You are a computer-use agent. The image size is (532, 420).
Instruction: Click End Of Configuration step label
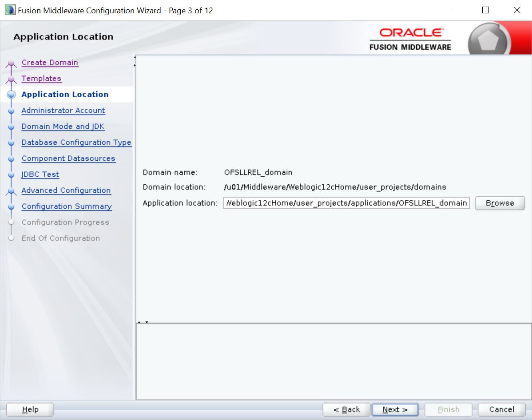[61, 238]
